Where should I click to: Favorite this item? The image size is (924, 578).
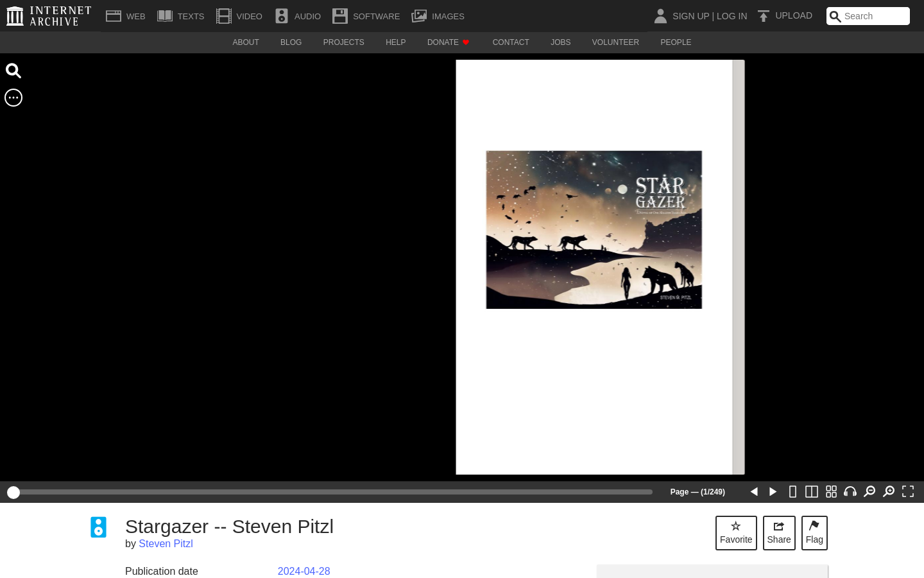[736, 533]
